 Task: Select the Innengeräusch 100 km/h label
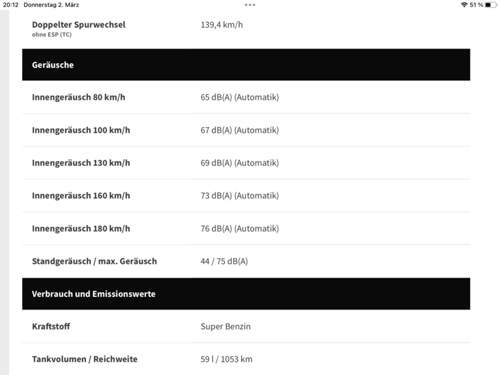click(81, 130)
